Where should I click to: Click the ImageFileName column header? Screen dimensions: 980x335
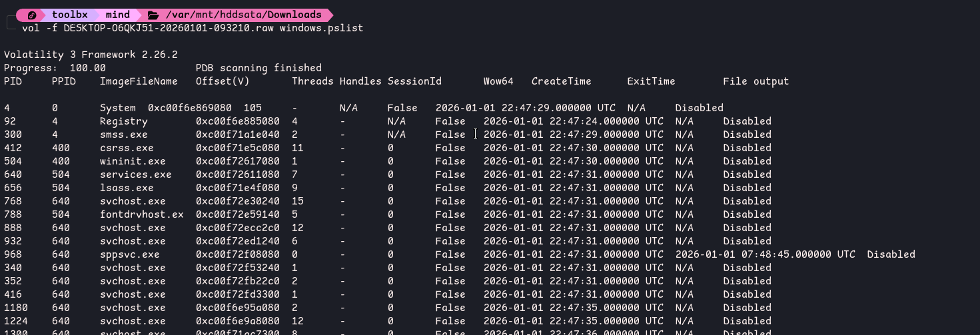click(139, 81)
